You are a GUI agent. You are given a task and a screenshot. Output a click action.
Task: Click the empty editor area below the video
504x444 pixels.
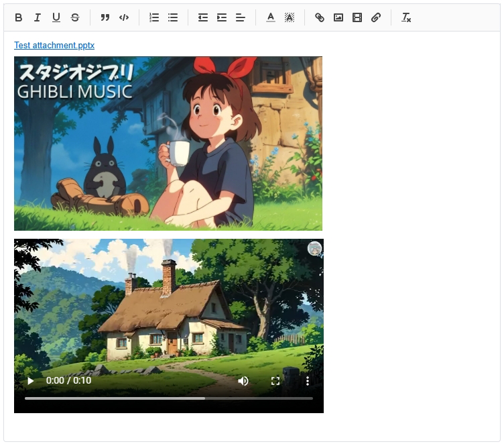pos(252,427)
